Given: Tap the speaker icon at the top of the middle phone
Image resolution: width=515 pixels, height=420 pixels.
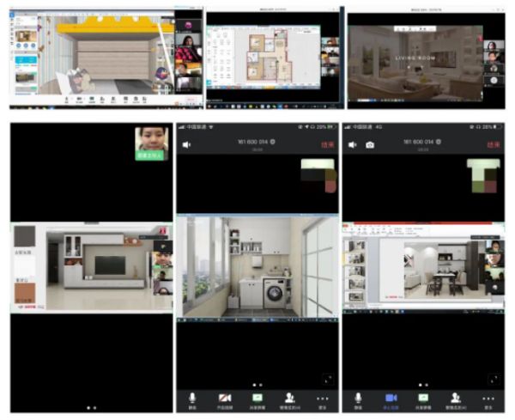Looking at the screenshot, I should [186, 145].
